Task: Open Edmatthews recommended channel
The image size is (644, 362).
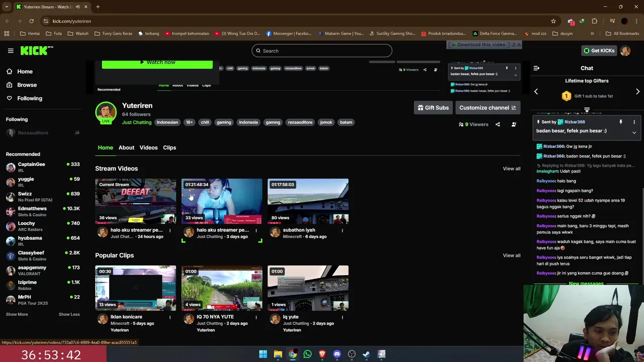Action: [x=43, y=211]
